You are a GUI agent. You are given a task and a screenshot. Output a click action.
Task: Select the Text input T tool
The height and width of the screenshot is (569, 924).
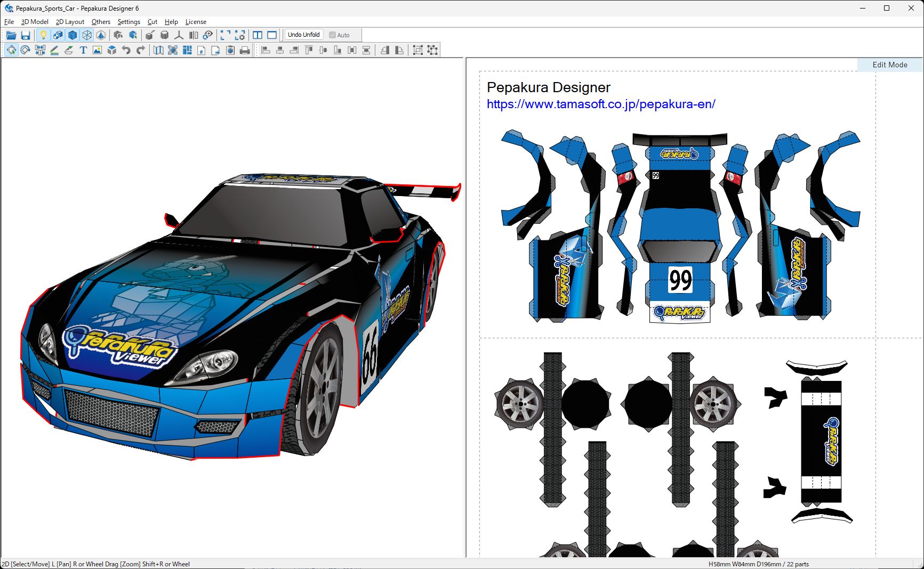point(83,50)
